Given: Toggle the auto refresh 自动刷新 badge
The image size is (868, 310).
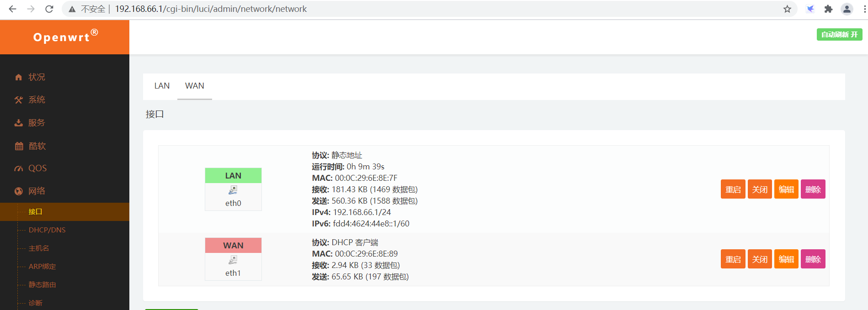Looking at the screenshot, I should pyautogui.click(x=839, y=35).
